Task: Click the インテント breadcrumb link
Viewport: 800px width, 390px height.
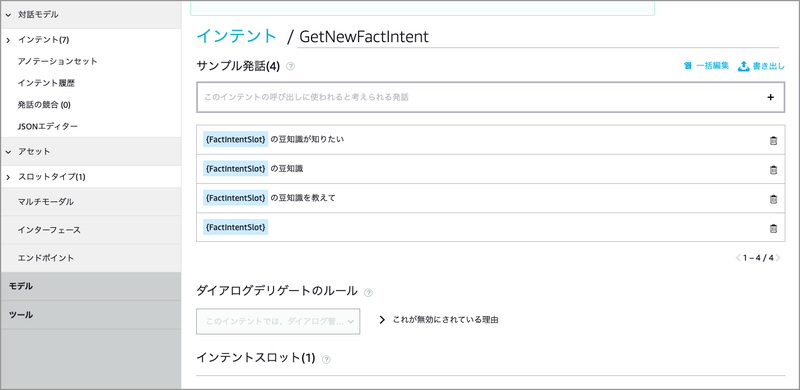Action: (x=237, y=36)
